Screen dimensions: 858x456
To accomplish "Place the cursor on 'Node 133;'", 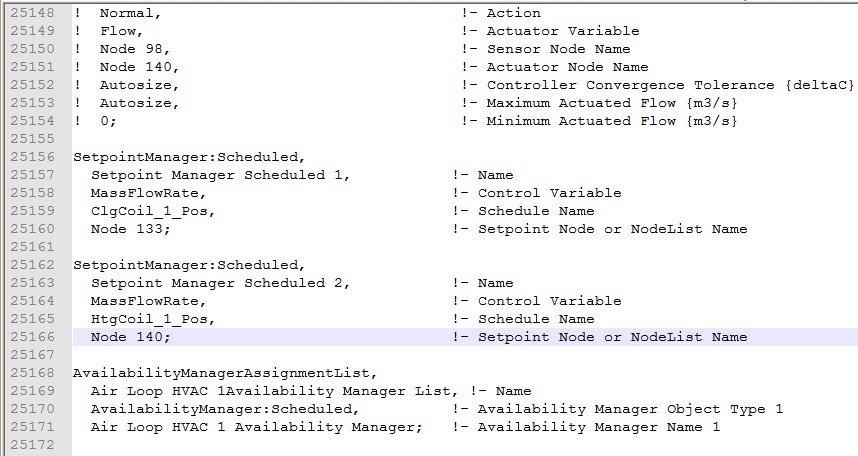I will click(x=130, y=229).
